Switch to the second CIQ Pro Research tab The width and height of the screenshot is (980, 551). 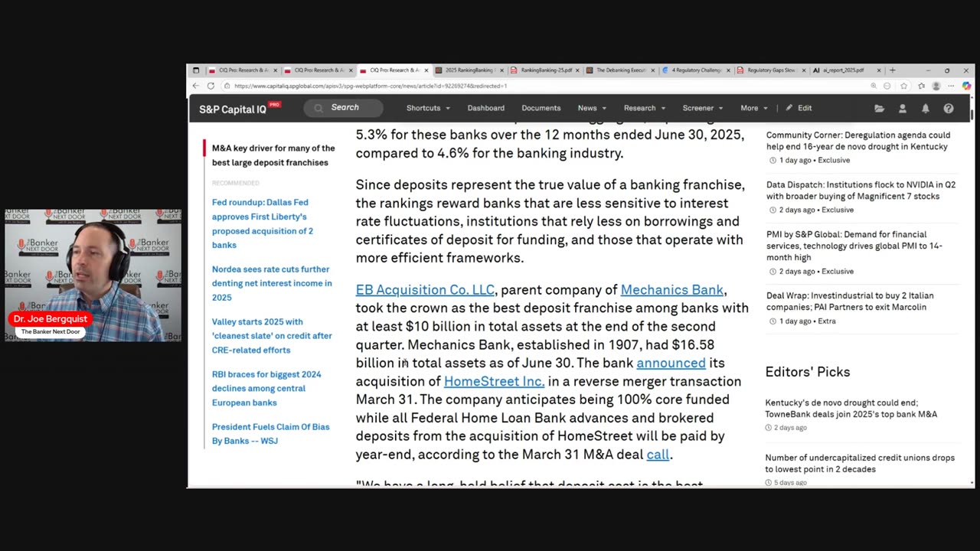(318, 70)
